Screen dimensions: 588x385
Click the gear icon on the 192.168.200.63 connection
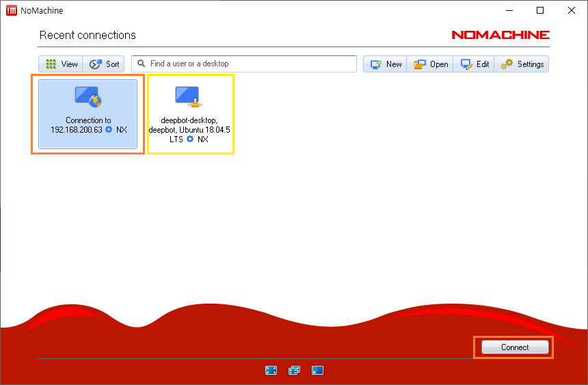[x=109, y=129]
